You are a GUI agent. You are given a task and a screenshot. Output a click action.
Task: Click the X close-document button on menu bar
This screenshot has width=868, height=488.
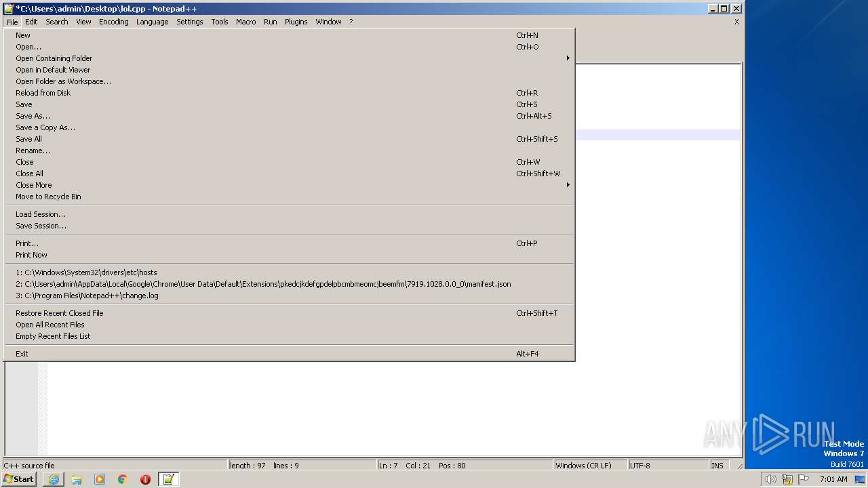pos(737,22)
